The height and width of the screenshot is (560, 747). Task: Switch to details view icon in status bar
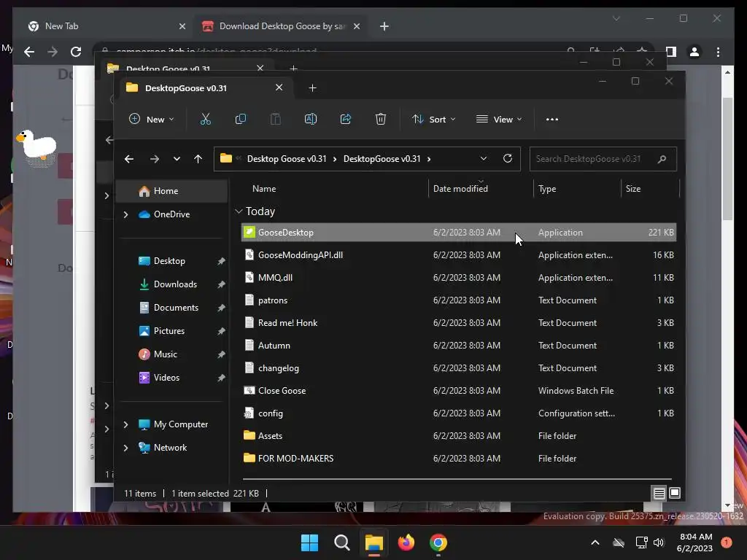click(x=659, y=494)
